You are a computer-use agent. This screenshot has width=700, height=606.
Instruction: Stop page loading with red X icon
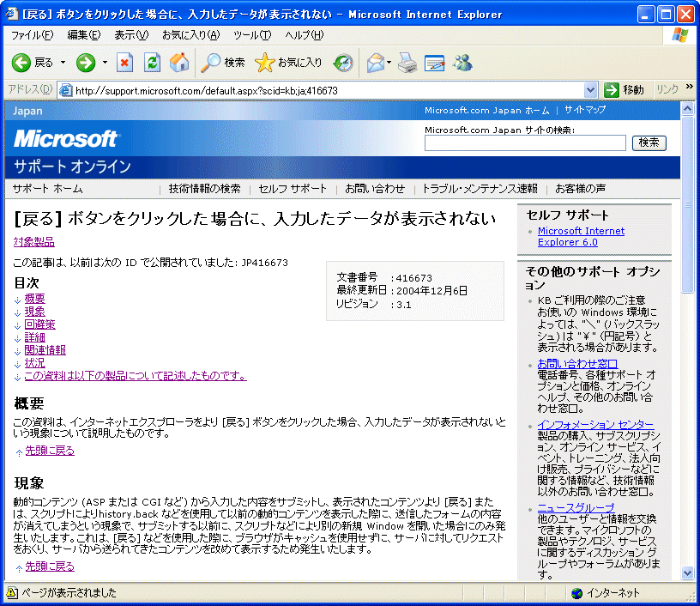124,63
